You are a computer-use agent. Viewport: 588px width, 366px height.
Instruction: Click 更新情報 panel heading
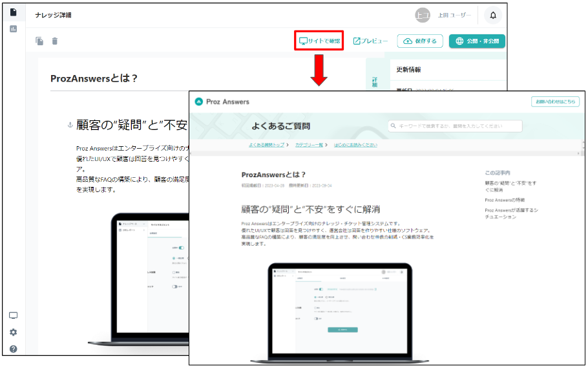pos(408,69)
